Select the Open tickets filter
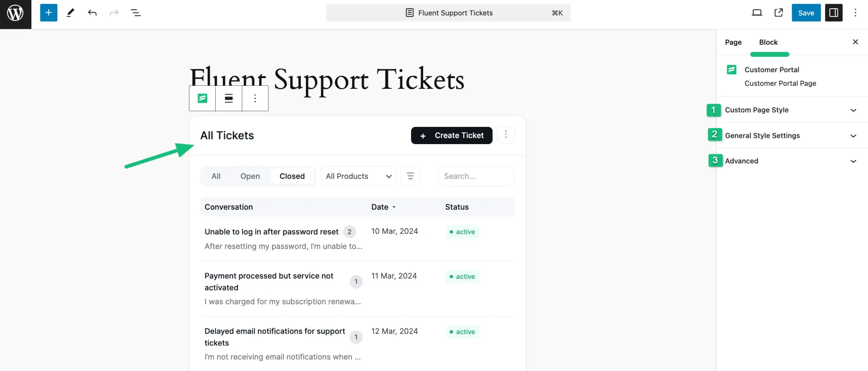868x371 pixels. pyautogui.click(x=250, y=176)
